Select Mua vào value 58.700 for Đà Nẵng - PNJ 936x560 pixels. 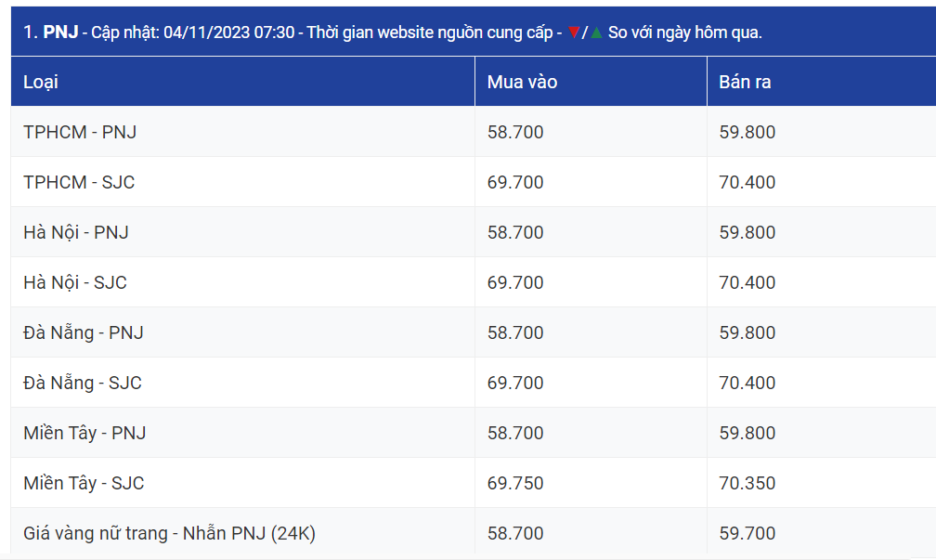[515, 332]
